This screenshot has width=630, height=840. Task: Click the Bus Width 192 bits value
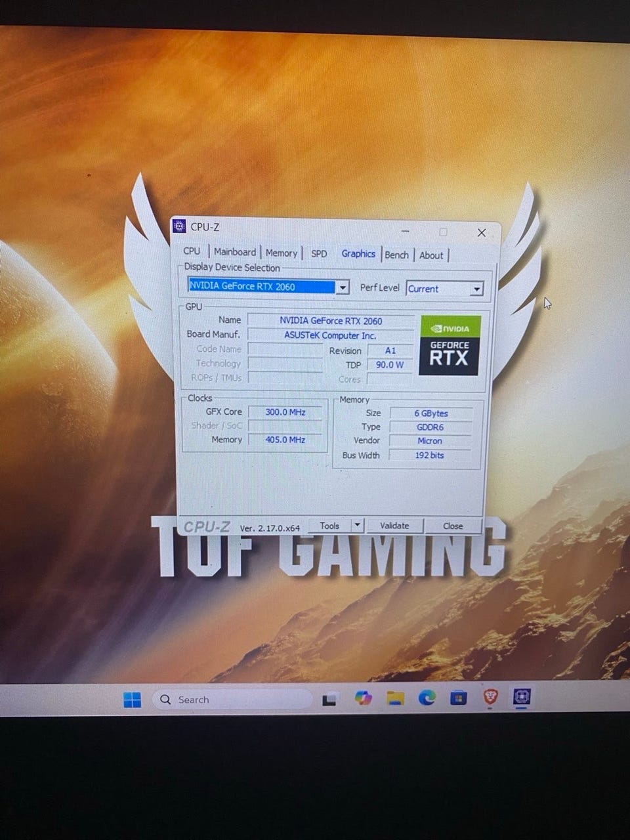pos(430,455)
